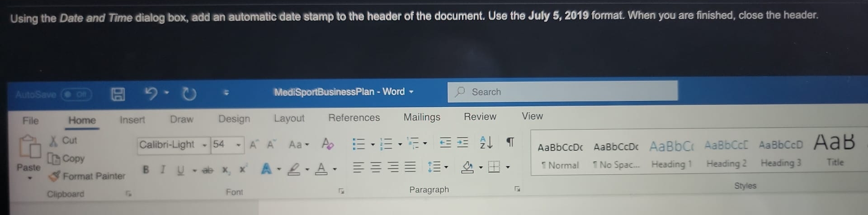Image resolution: width=868 pixels, height=215 pixels.
Task: Open the Draw tab
Action: [181, 119]
